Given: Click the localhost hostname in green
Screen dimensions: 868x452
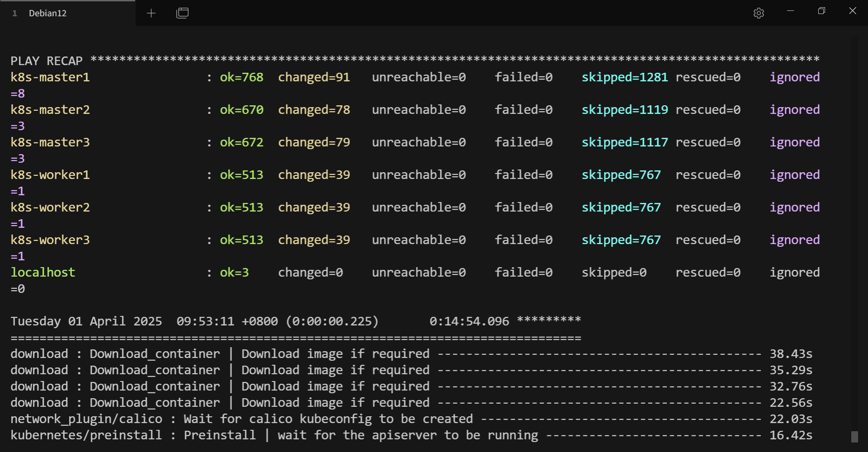Looking at the screenshot, I should coord(43,273).
